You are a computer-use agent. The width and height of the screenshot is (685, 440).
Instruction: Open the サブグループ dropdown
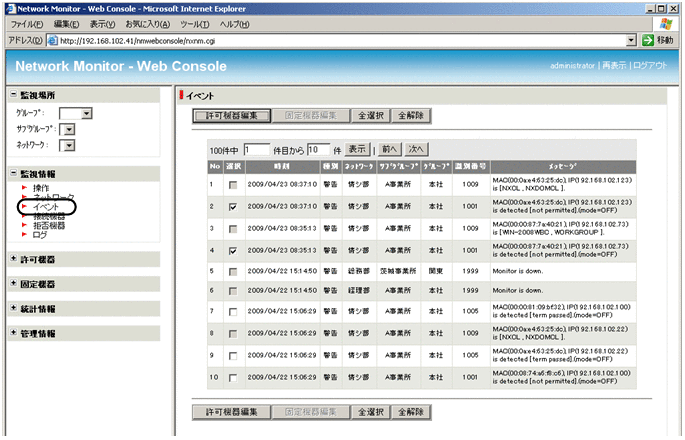click(x=75, y=129)
